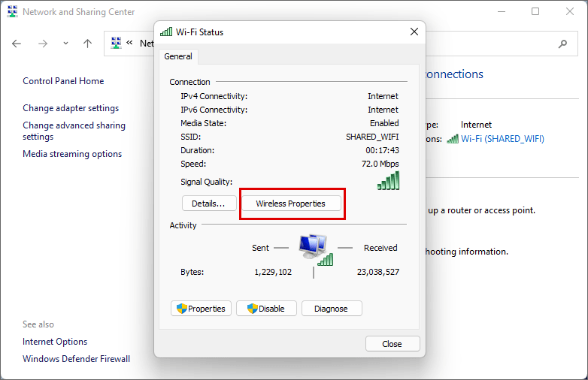The image size is (588, 380).
Task: Click the sent bytes value 1,229,102
Action: click(x=273, y=272)
